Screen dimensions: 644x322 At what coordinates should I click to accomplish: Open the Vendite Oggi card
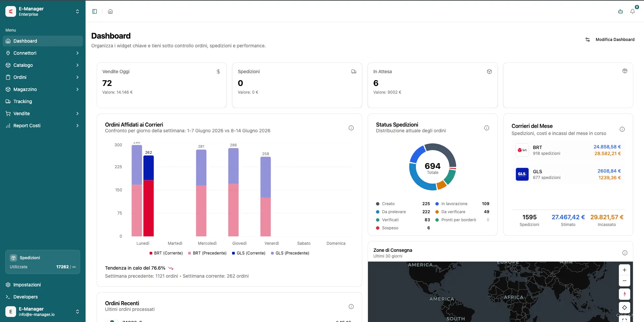(162, 85)
